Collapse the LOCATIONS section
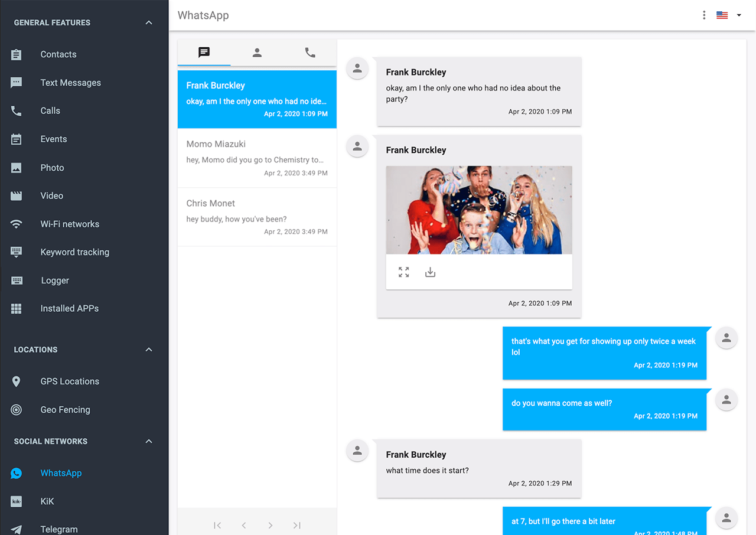This screenshot has width=756, height=535. click(149, 349)
